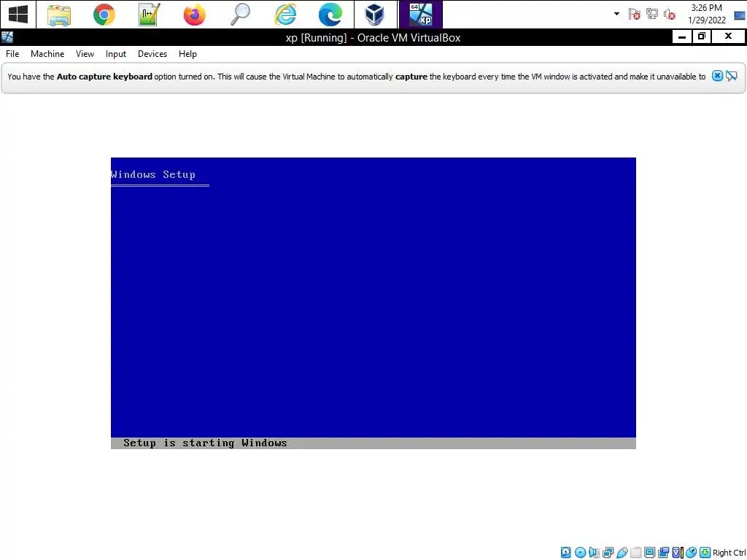The height and width of the screenshot is (560, 747).
Task: Click the do-not-show-again notification icon
Action: click(x=732, y=76)
